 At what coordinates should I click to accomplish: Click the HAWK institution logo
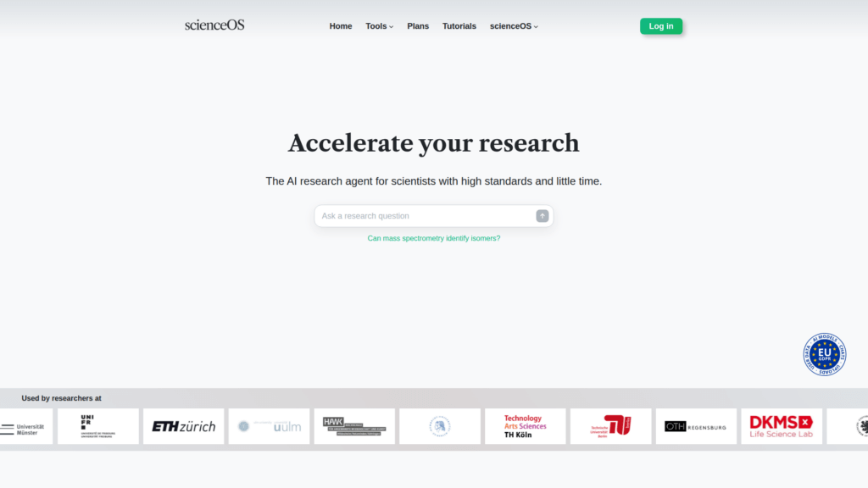[x=354, y=426]
